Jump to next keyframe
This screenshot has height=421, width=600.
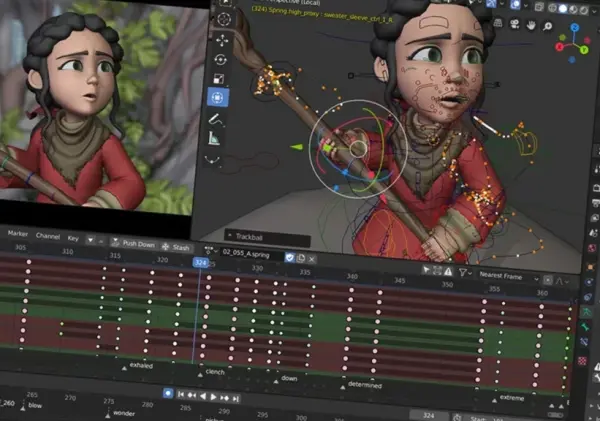coord(225,398)
